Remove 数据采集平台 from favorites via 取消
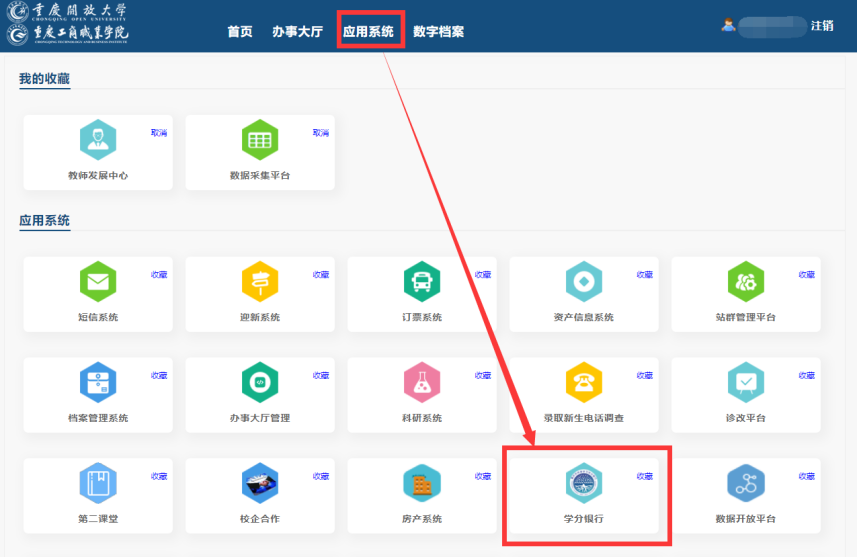The height and width of the screenshot is (557, 857). point(321,133)
